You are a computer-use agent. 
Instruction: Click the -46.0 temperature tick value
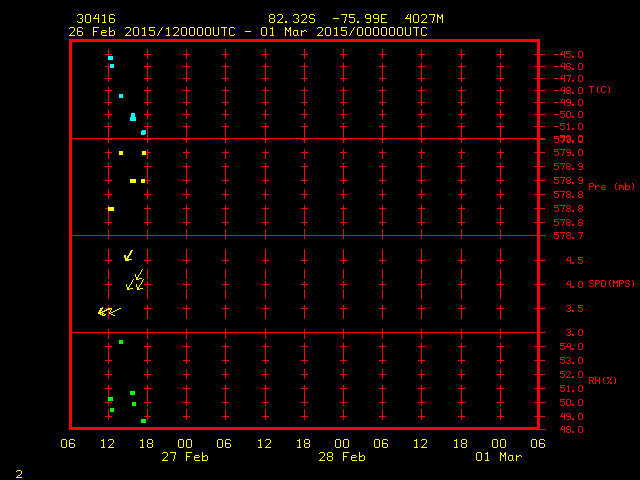(x=569, y=67)
